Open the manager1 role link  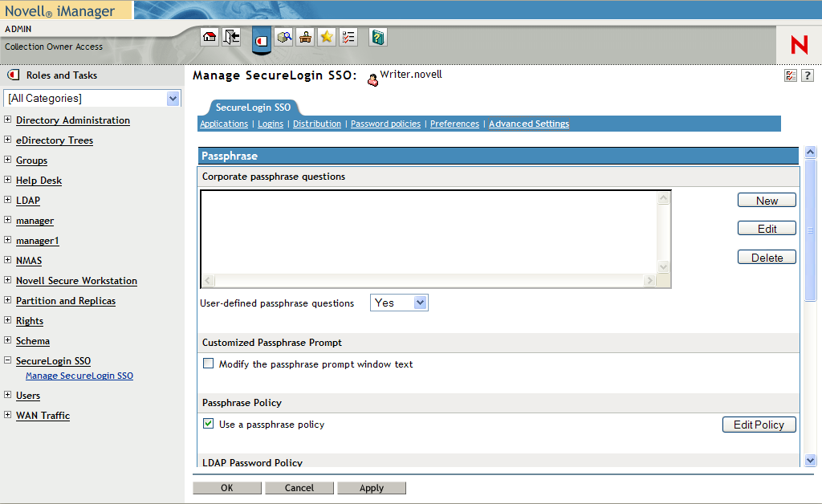click(37, 241)
